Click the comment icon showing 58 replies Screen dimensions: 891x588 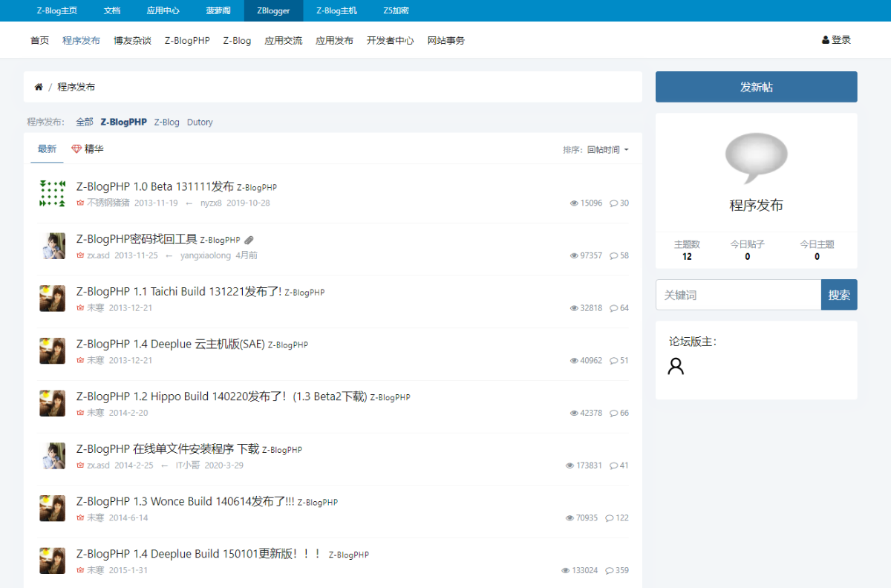tap(614, 255)
